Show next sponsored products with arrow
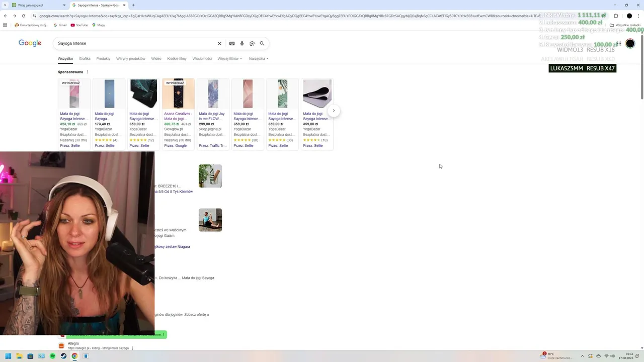 point(334,111)
